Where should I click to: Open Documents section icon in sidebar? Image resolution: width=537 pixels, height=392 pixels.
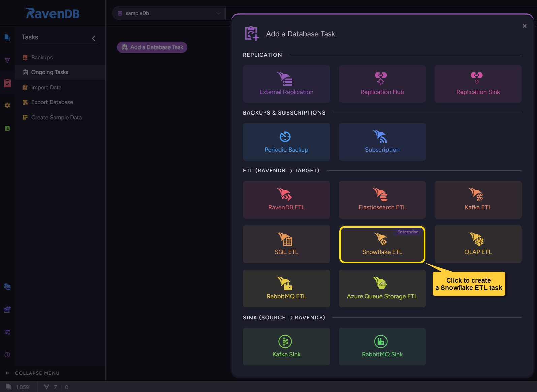point(7,38)
